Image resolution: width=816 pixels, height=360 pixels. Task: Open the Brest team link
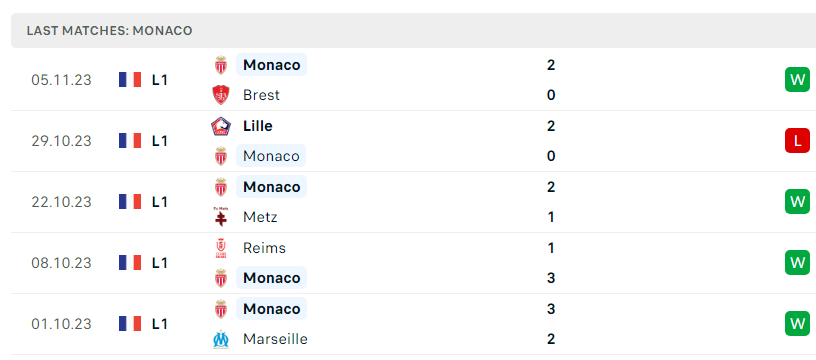pyautogui.click(x=261, y=95)
